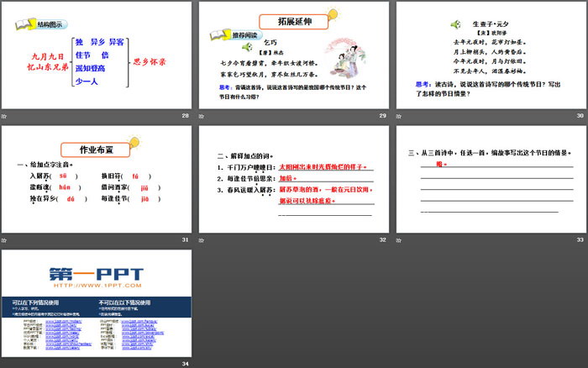This screenshot has width=588, height=368.
Task: Click the slide number label "32"
Action: click(382, 239)
